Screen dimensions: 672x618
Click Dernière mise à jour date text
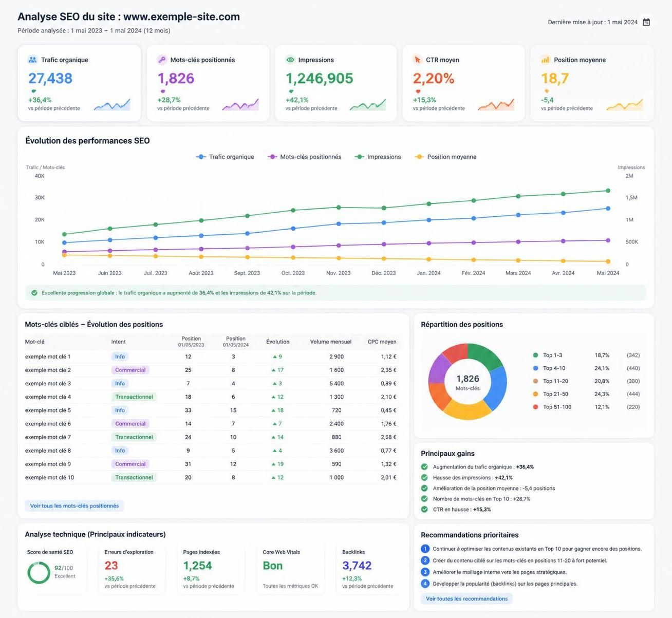point(593,22)
